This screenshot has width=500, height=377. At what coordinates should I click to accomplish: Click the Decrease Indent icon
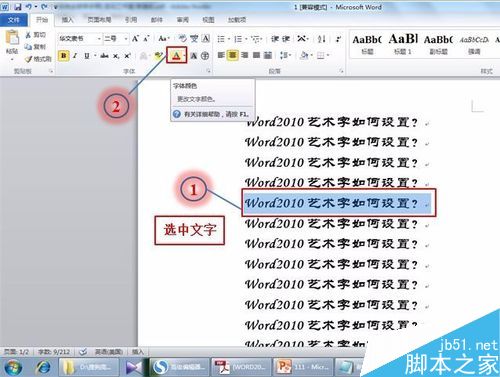tap(275, 39)
